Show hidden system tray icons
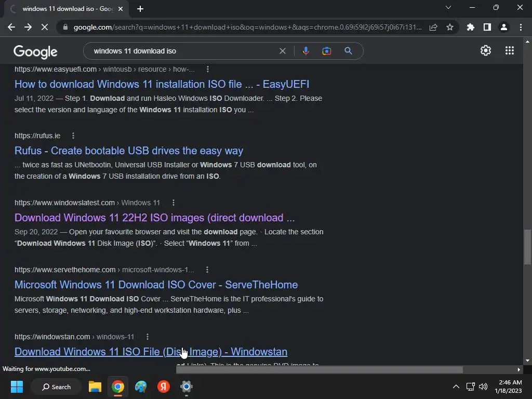Screen dimensions: 532x399 (x=456, y=387)
